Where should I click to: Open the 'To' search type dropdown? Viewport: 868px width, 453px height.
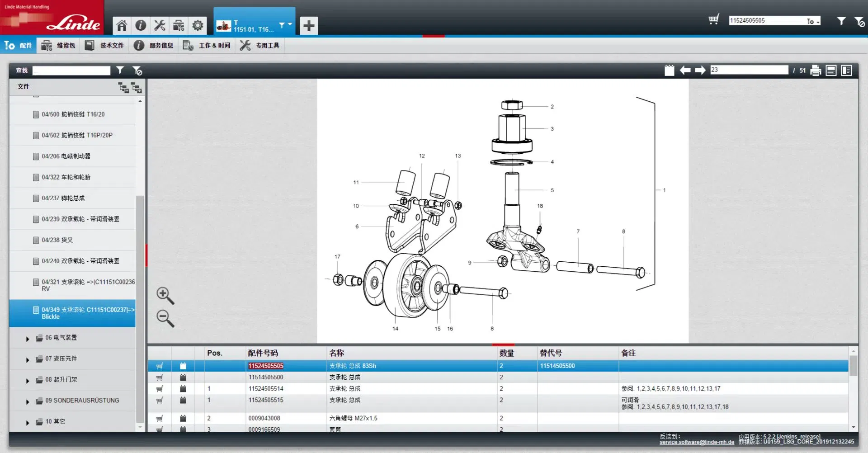[x=813, y=21]
